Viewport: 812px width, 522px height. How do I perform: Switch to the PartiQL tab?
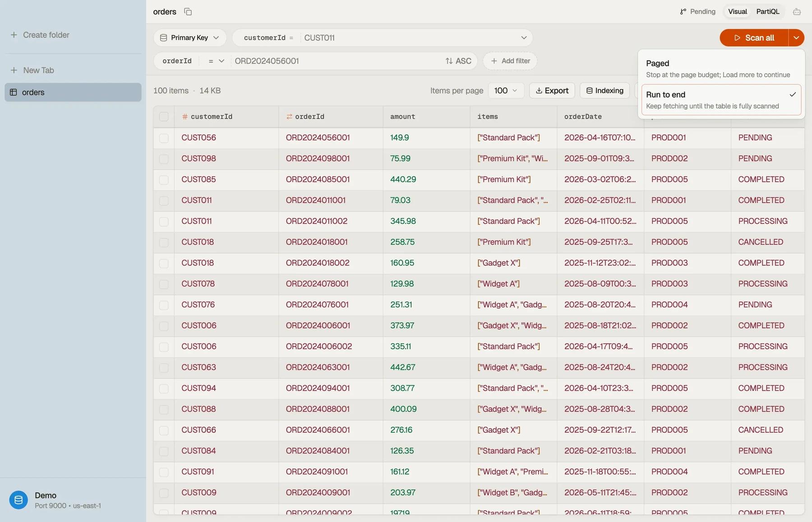point(767,12)
